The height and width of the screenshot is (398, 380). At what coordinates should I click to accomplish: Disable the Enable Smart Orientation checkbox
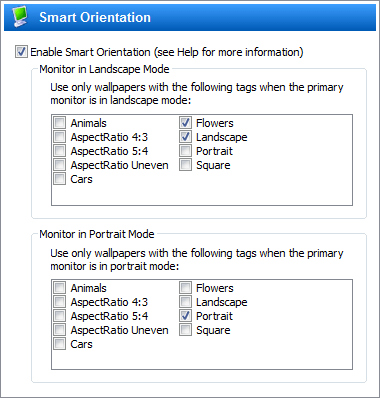click(21, 52)
